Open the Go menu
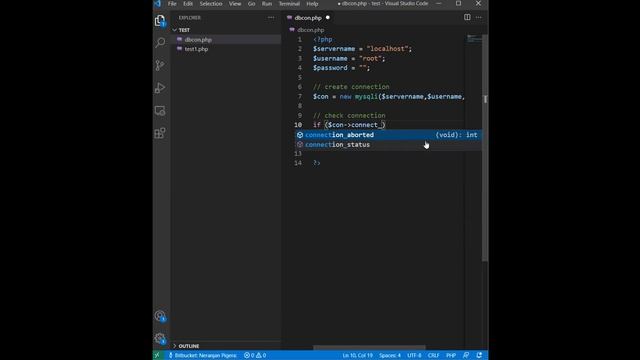The height and width of the screenshot is (360, 640). pos(251,4)
